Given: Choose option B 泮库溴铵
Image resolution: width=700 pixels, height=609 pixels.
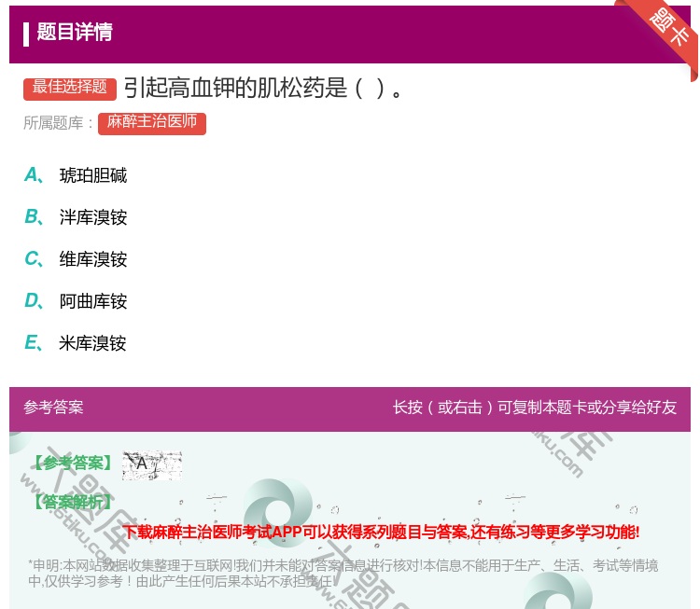Looking at the screenshot, I should pos(93,217).
